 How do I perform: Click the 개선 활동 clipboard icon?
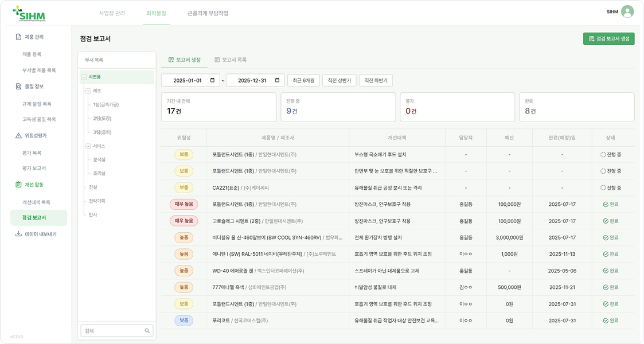click(18, 185)
